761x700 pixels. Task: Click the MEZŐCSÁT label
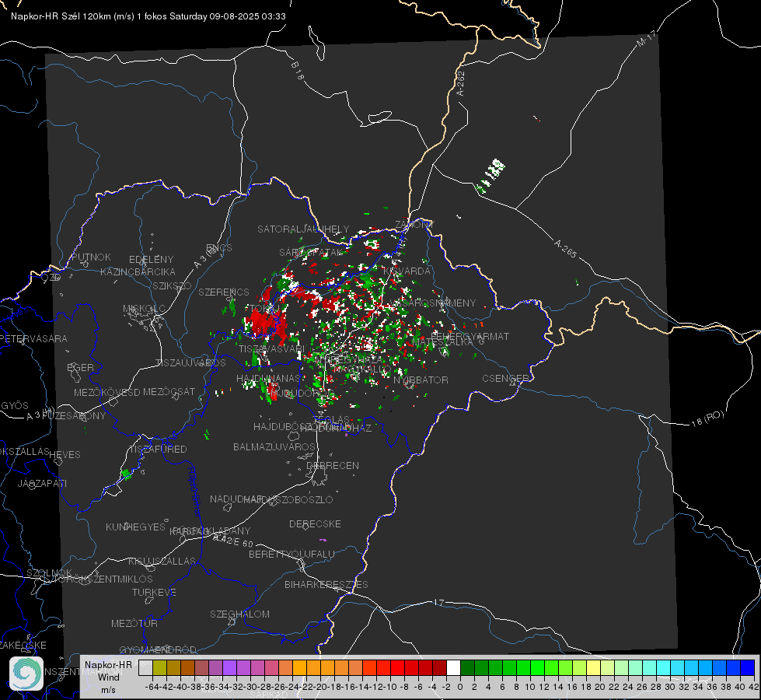tap(169, 391)
